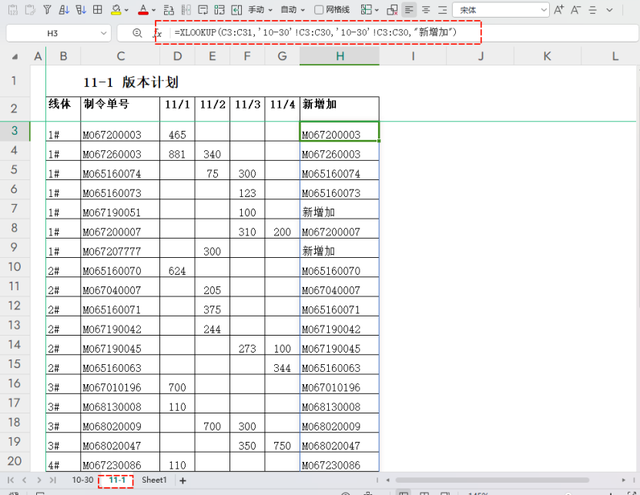Click the line spacing icon

(592, 9)
